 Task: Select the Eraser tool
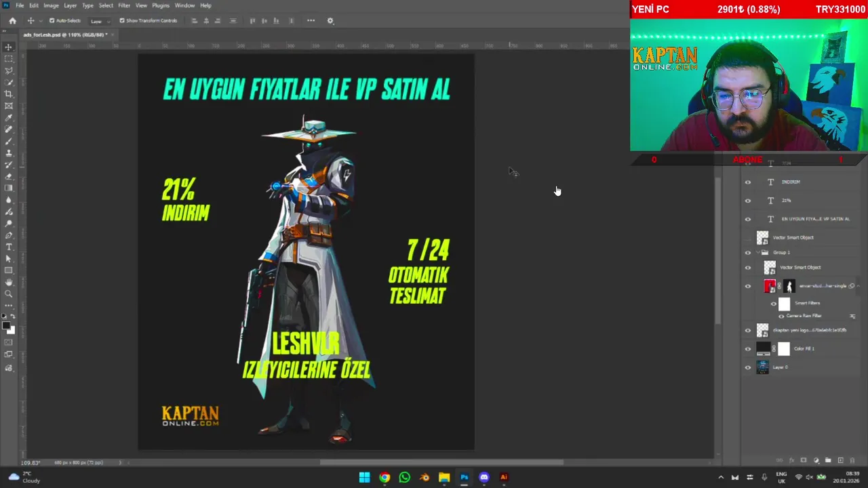point(9,176)
